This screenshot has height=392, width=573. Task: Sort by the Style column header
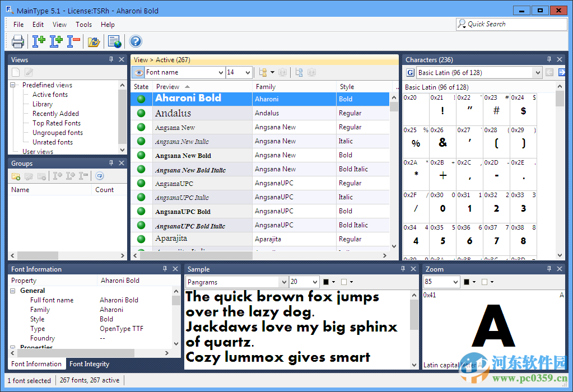pyautogui.click(x=365, y=87)
